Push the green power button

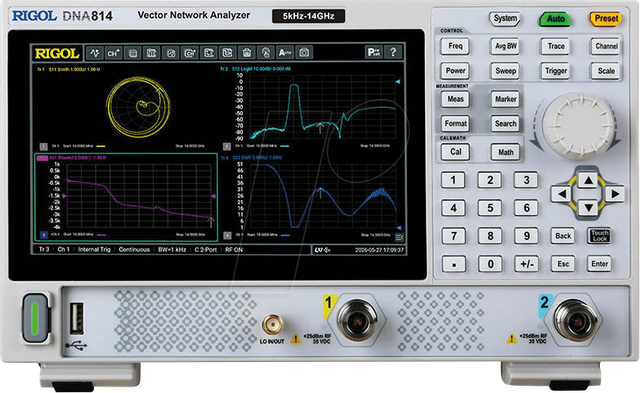(x=36, y=318)
